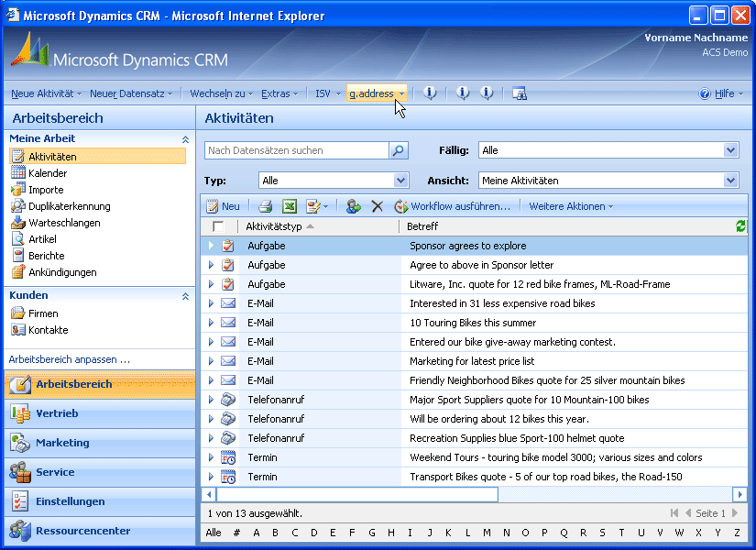Click Arbeitsbereich anpassen link
This screenshot has width=756, height=550.
click(70, 359)
